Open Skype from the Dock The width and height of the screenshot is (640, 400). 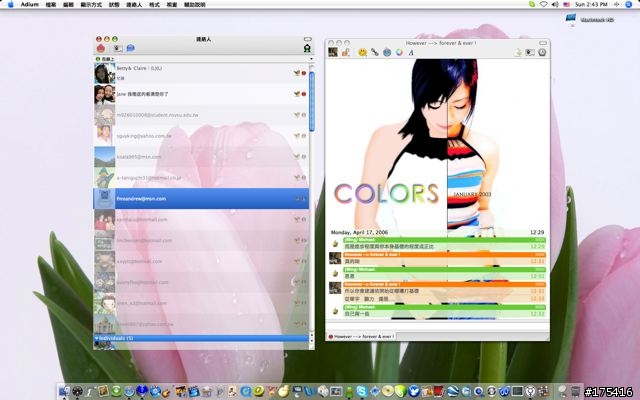point(362,391)
